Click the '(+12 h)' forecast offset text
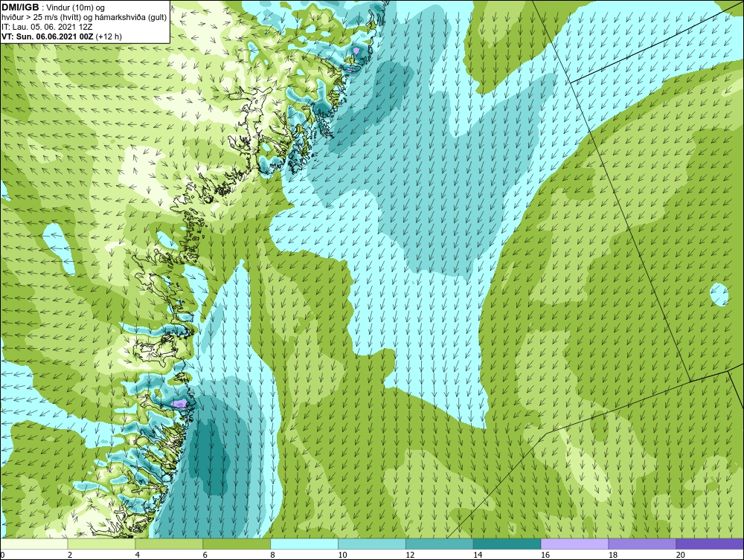Image resolution: width=744 pixels, height=560 pixels. (x=109, y=36)
